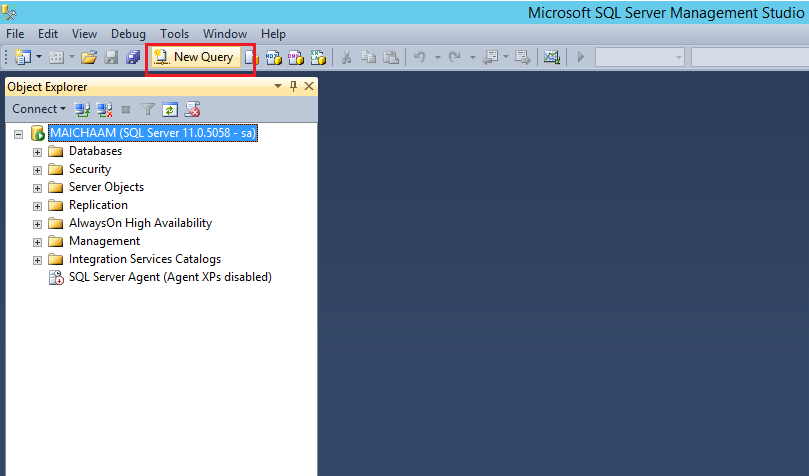Click the Redo arrow icon
This screenshot has width=809, height=476.
[454, 57]
